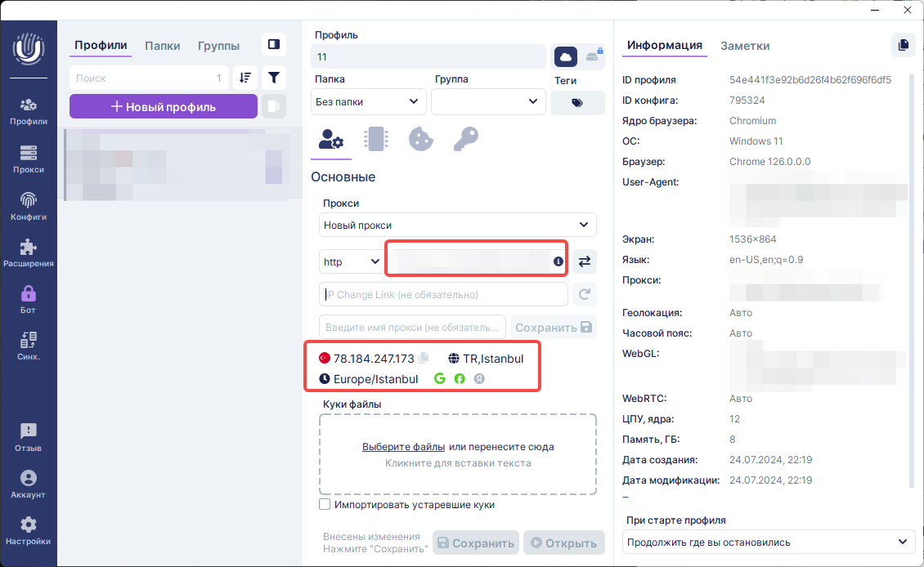Image resolution: width=924 pixels, height=567 pixels.
Task: Switch to the Заметки tab
Action: point(744,46)
